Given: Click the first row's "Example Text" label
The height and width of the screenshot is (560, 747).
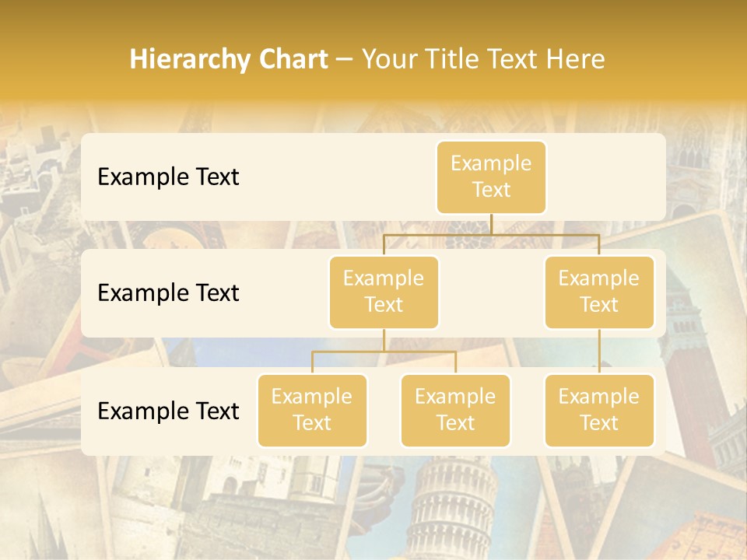Looking at the screenshot, I should 168,177.
